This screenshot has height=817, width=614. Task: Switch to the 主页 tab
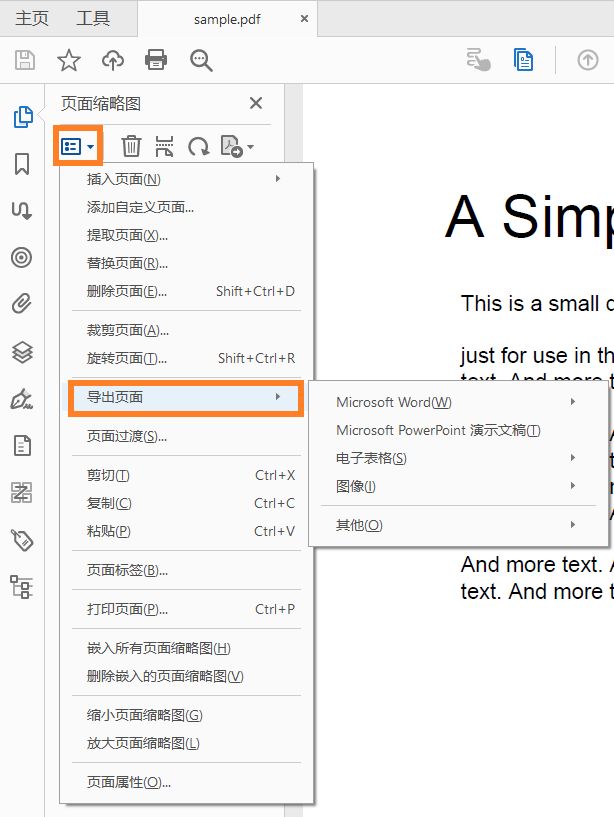32,19
